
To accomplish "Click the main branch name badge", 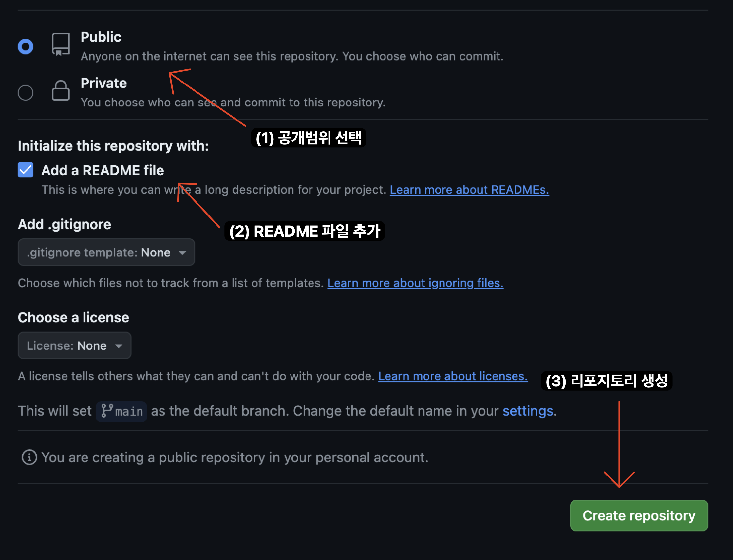I will click(129, 412).
